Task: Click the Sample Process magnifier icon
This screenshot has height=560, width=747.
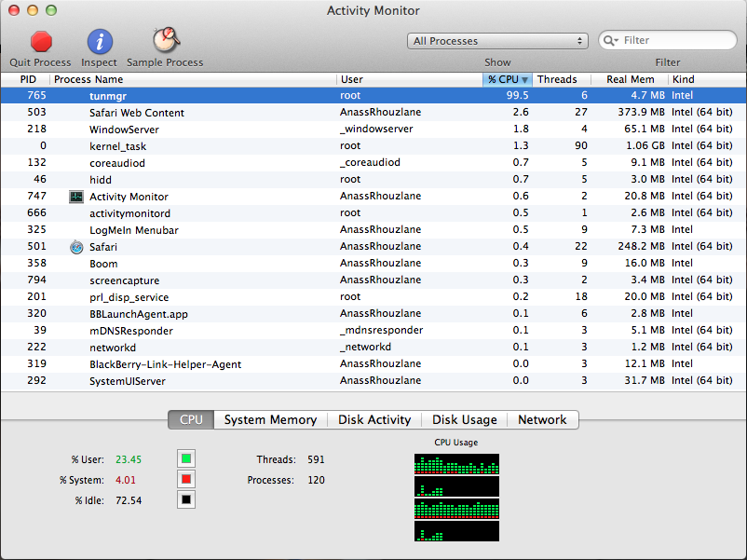Action: (x=166, y=40)
